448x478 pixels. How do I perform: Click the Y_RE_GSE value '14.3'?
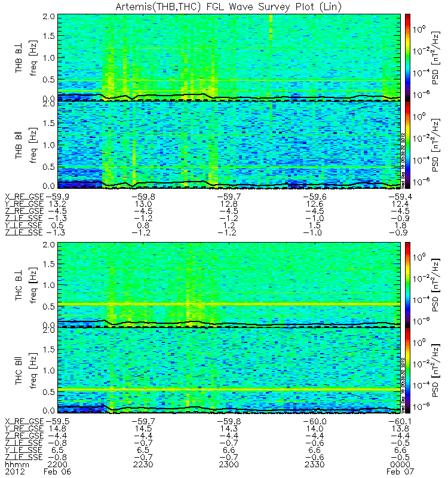pyautogui.click(x=229, y=428)
